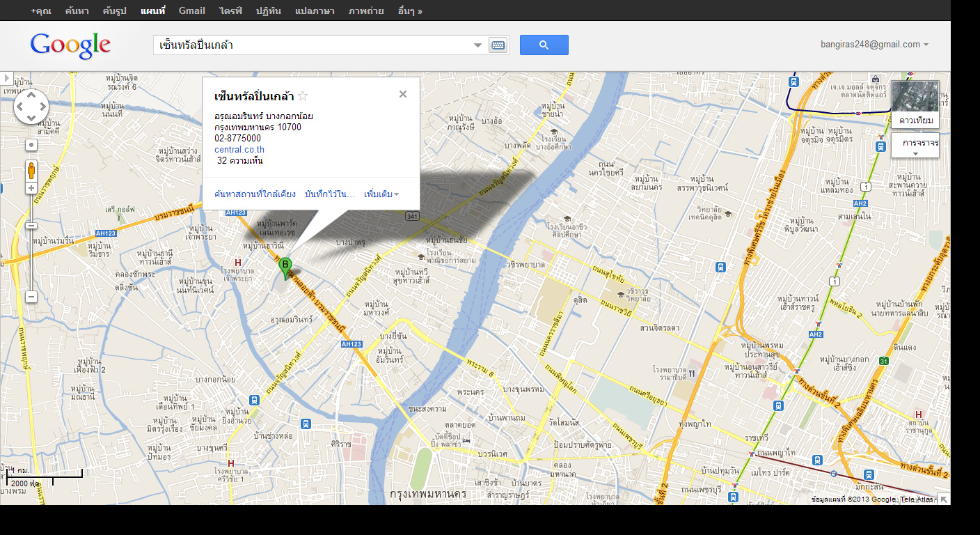Click the เซ็นทรัลปิ่นเกล้า title in the info window
980x535 pixels.
pyautogui.click(x=255, y=96)
